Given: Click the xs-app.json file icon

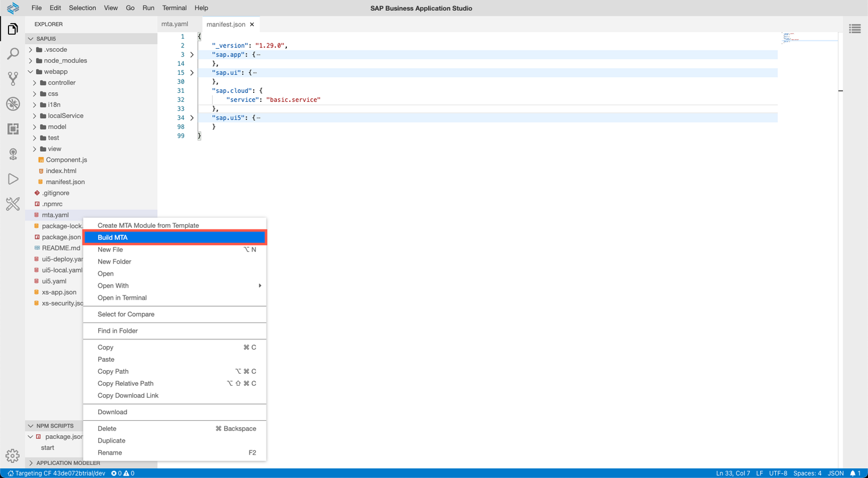Looking at the screenshot, I should 37,292.
